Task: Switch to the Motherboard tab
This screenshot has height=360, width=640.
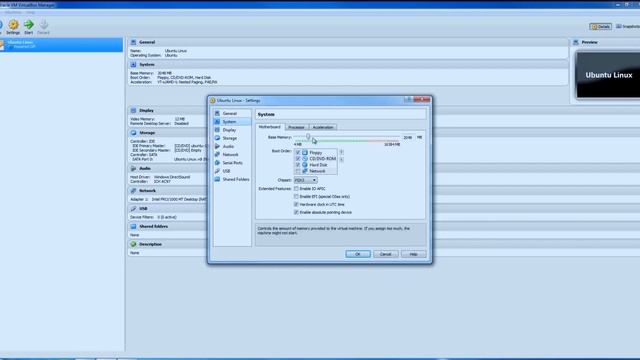Action: [270, 127]
